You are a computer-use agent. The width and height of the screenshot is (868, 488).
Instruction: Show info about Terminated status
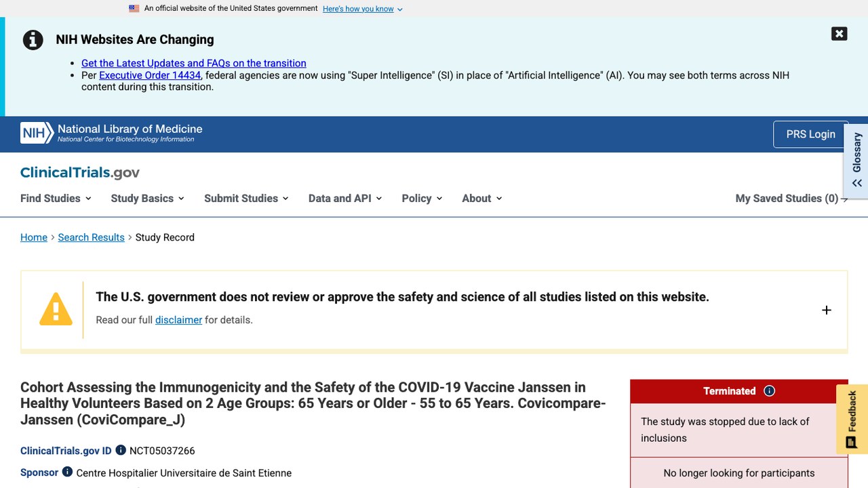[x=769, y=391]
